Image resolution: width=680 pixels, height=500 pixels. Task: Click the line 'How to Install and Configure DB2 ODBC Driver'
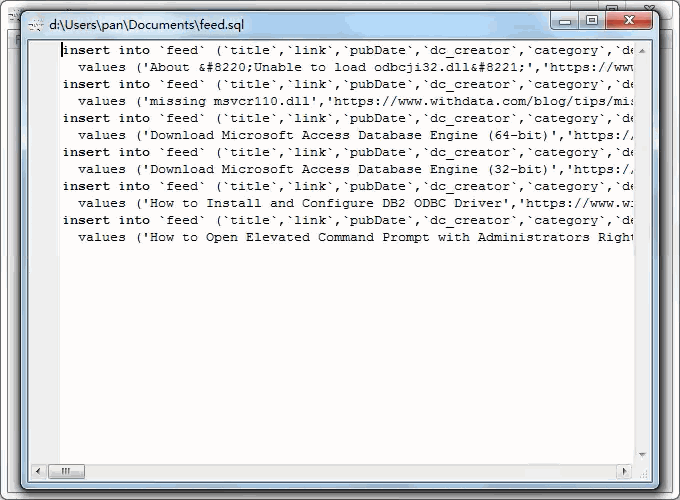point(356,203)
